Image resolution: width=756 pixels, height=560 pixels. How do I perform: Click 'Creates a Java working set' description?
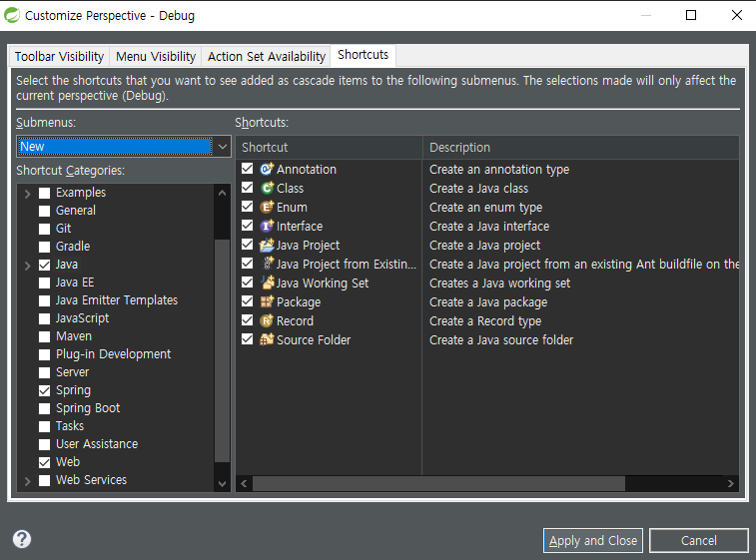[x=500, y=282]
